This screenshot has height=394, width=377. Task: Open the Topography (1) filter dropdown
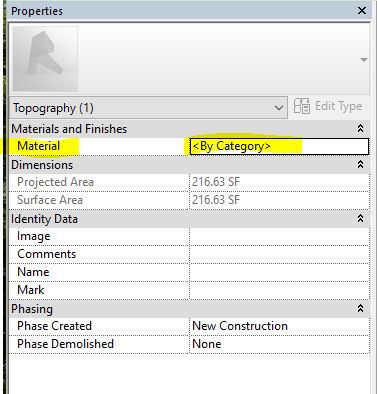[148, 108]
